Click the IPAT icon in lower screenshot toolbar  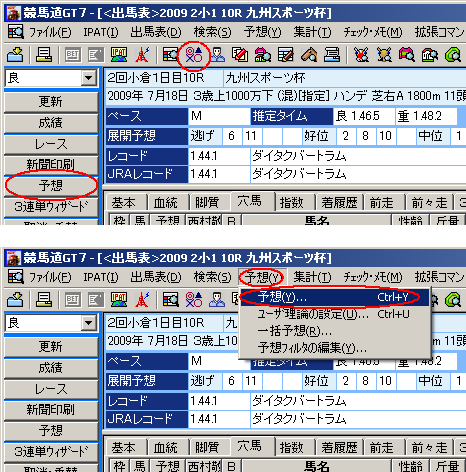coord(119,300)
